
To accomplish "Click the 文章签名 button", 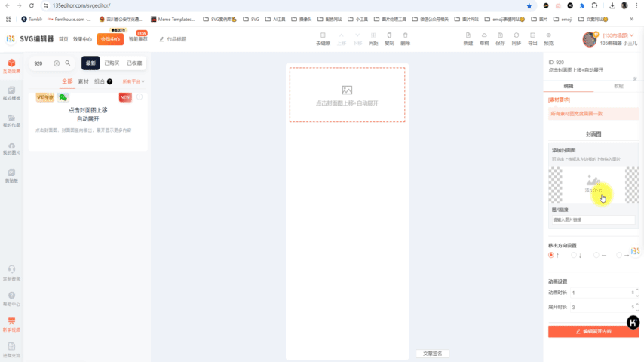I will pos(433,354).
